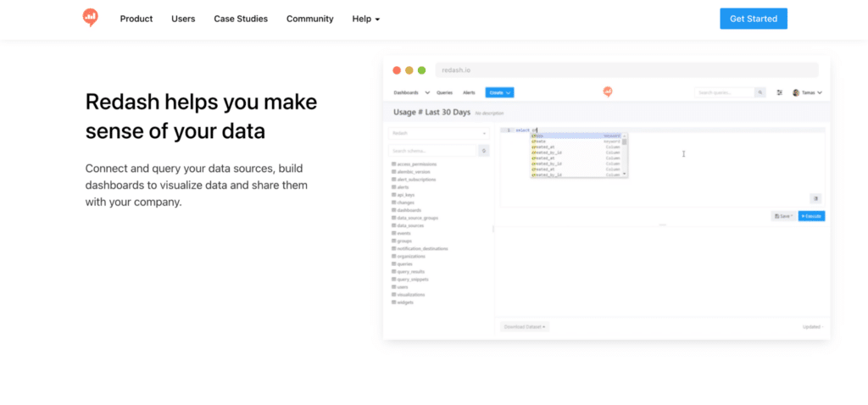The image size is (868, 405).
Task: Click the refresh schema icon button
Action: pos(484,151)
